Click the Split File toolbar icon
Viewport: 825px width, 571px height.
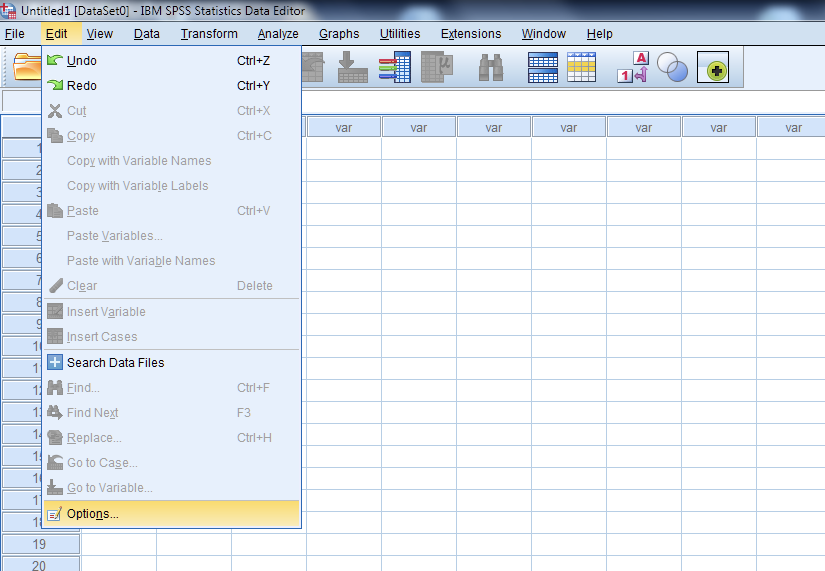coord(543,68)
